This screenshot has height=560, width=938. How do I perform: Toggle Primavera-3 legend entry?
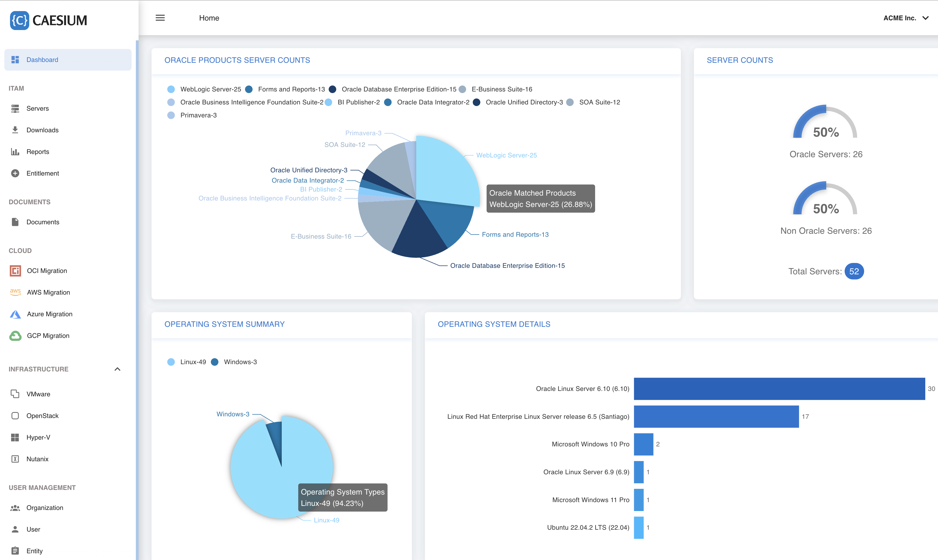coord(192,115)
